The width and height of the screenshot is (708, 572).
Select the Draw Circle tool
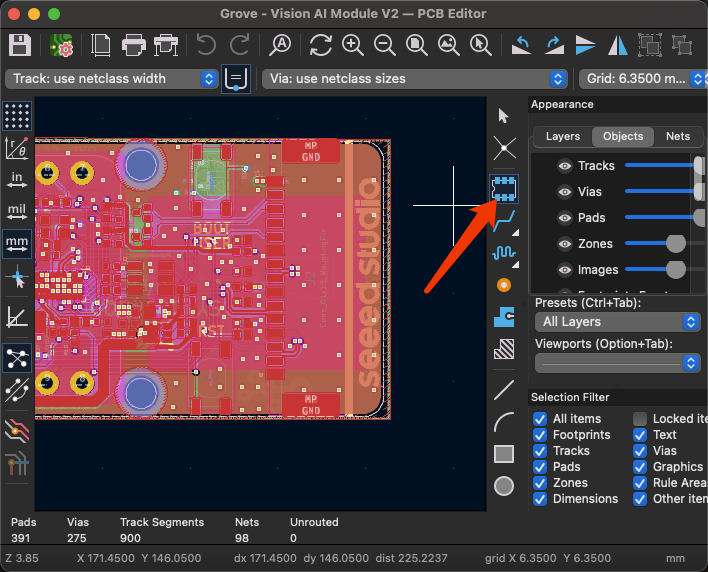point(504,486)
